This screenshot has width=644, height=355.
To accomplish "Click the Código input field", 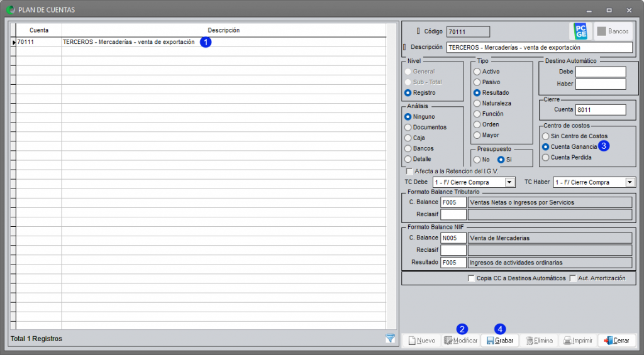I will click(468, 31).
